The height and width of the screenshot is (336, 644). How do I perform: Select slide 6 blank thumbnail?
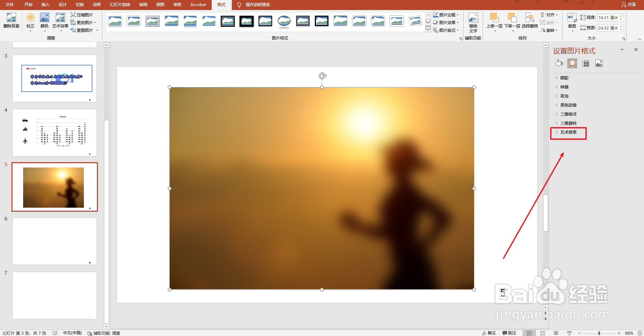pos(55,241)
